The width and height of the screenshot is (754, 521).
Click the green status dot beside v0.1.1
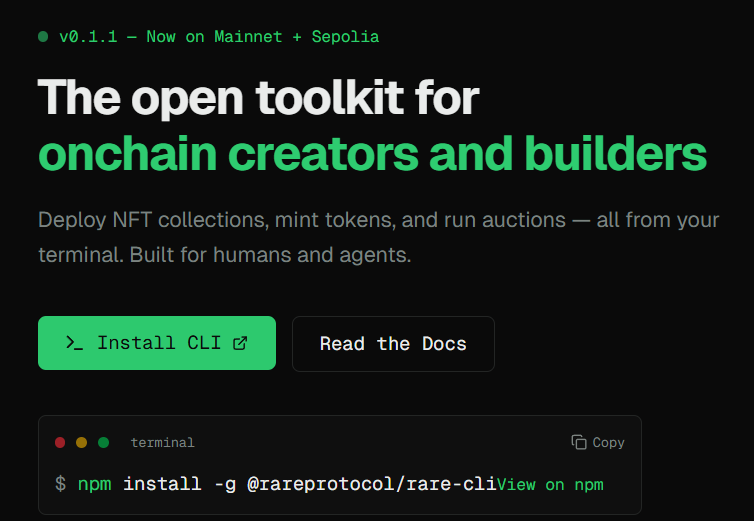(43, 37)
